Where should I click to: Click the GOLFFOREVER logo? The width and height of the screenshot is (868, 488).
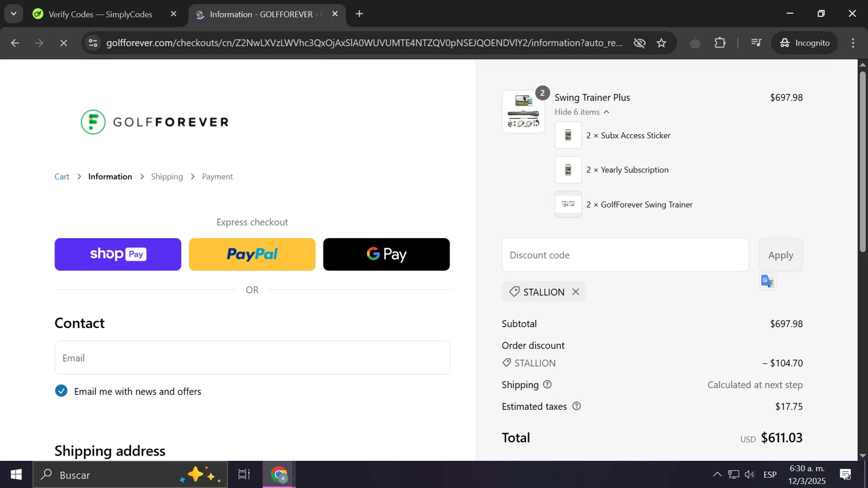click(x=155, y=122)
